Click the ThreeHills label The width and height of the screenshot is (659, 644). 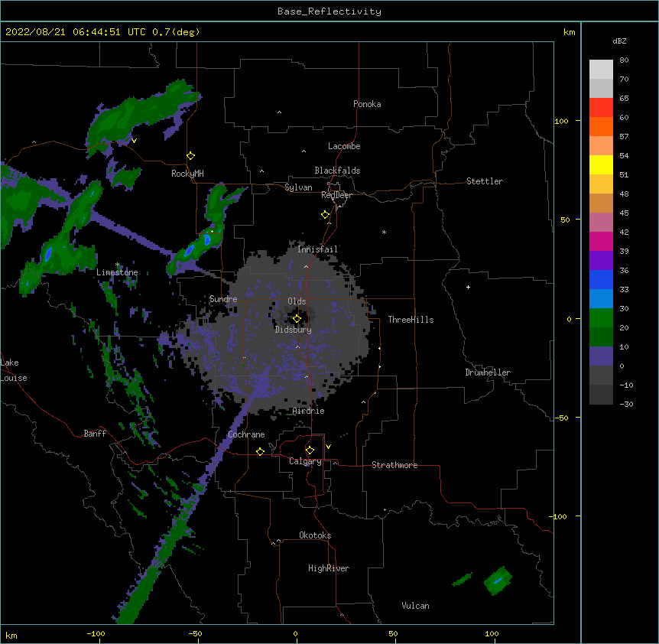pyautogui.click(x=411, y=320)
